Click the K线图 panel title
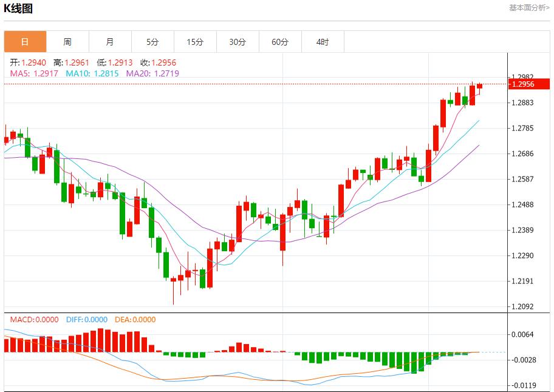 coord(19,8)
